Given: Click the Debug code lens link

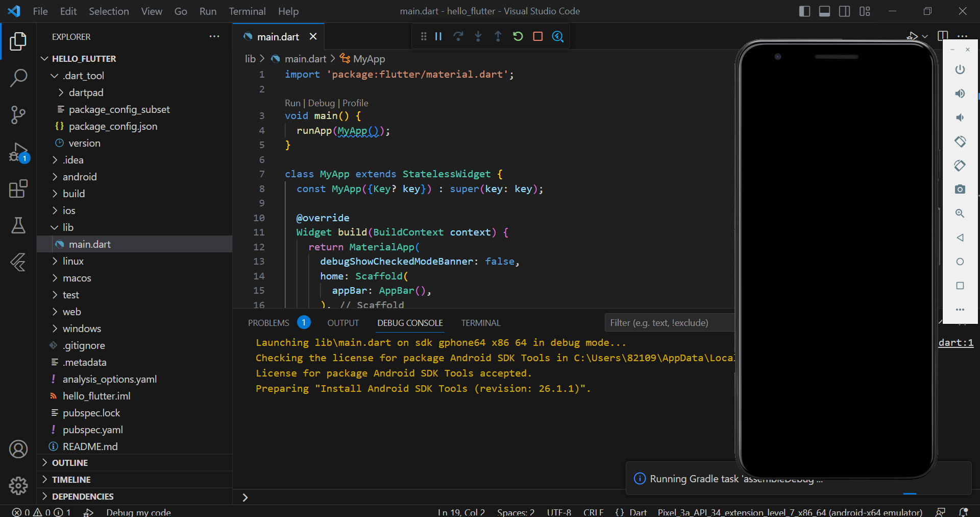Looking at the screenshot, I should tap(321, 103).
